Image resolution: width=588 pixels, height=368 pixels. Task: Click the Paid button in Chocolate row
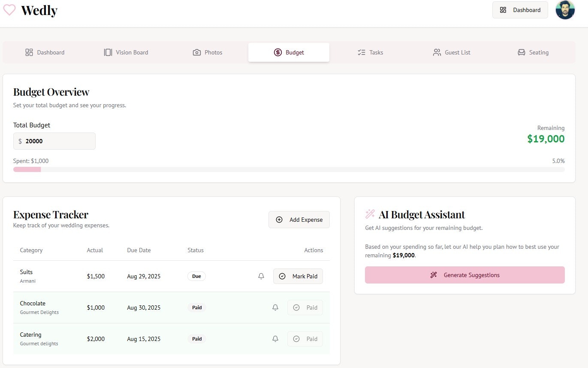(305, 308)
